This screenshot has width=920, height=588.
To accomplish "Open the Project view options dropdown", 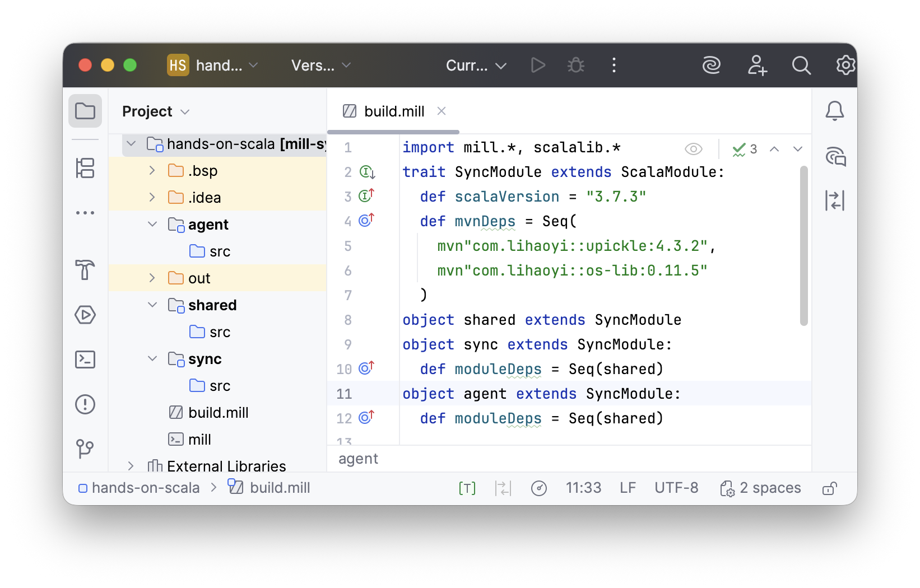I will tap(185, 111).
